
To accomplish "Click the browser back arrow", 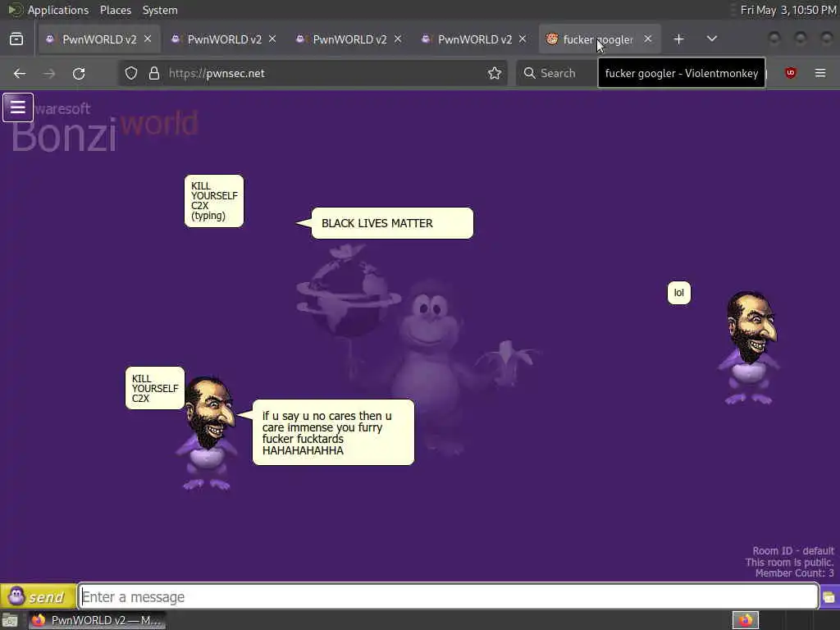I will click(20, 73).
